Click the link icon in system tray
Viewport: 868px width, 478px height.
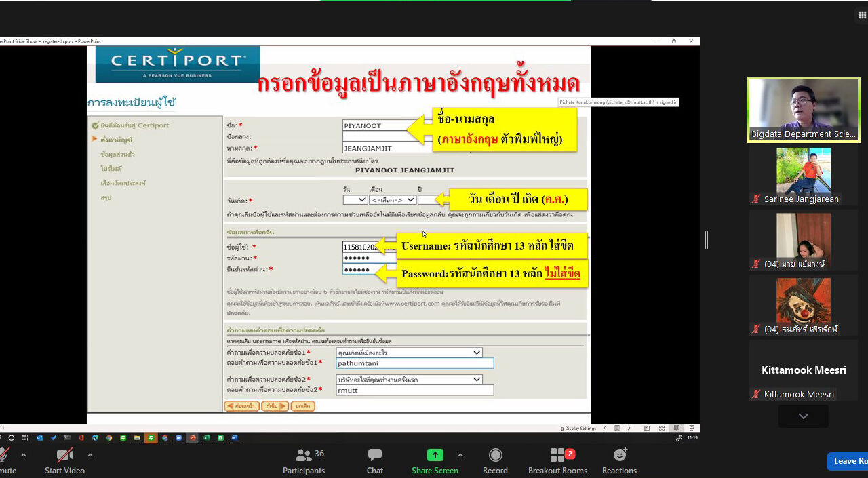click(x=679, y=438)
